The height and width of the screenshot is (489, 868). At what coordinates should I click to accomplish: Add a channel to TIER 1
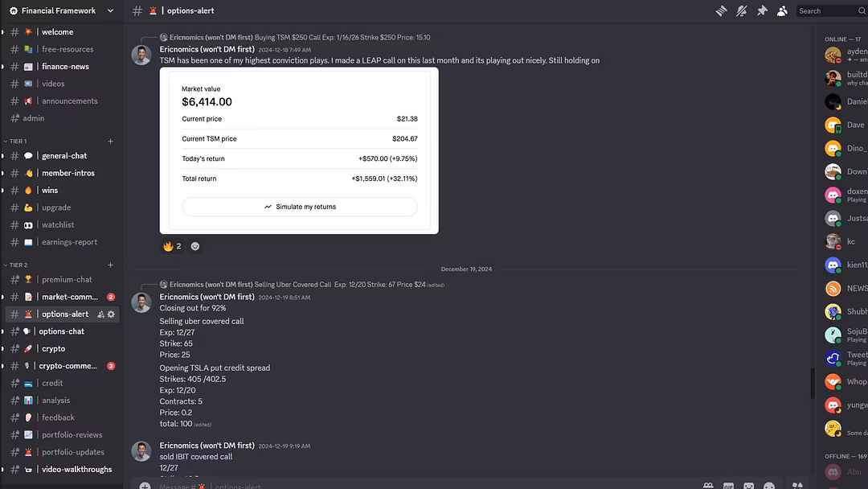110,142
